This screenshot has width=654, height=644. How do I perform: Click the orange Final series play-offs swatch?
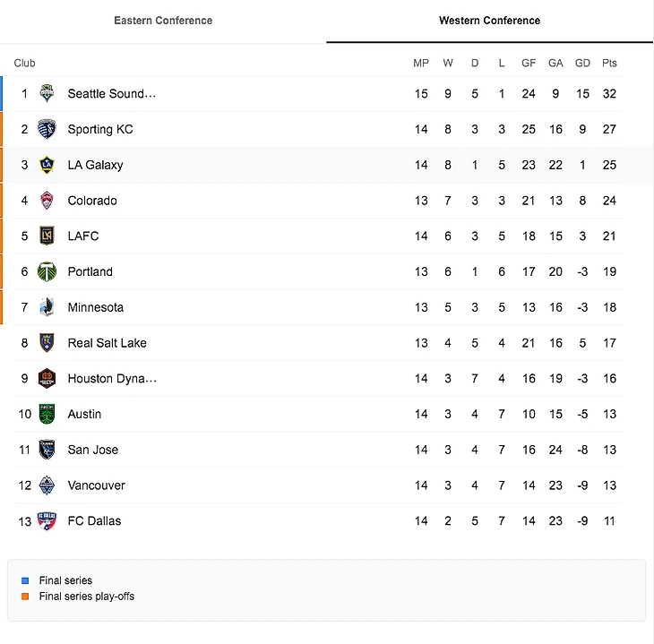pos(25,597)
